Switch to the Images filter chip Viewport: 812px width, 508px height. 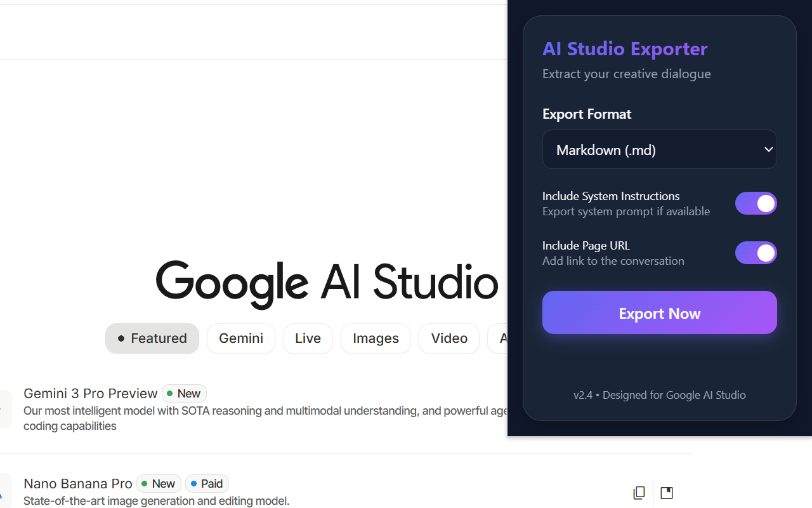376,338
